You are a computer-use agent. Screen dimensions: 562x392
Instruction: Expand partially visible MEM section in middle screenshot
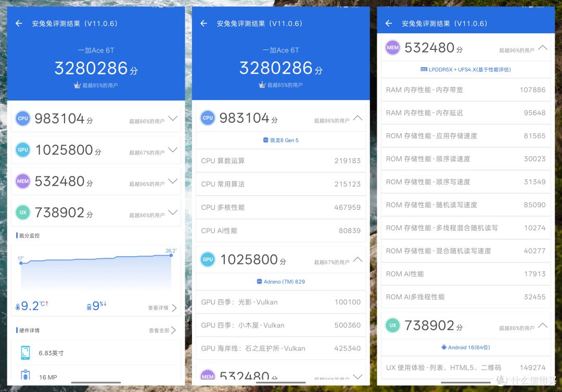coord(357,376)
